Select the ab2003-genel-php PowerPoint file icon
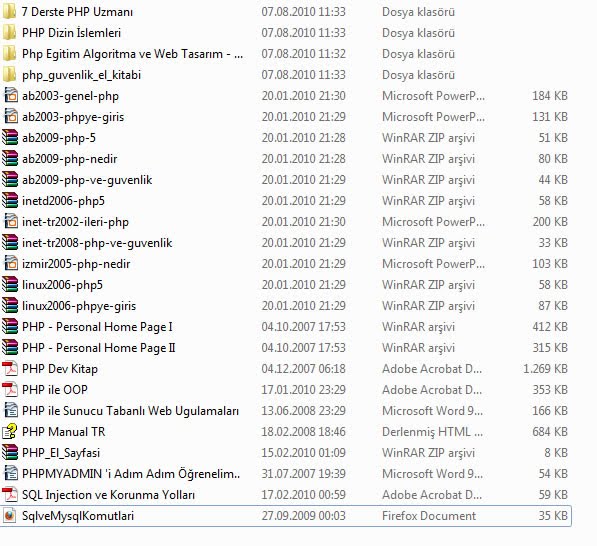The width and height of the screenshot is (597, 546). (x=10, y=96)
